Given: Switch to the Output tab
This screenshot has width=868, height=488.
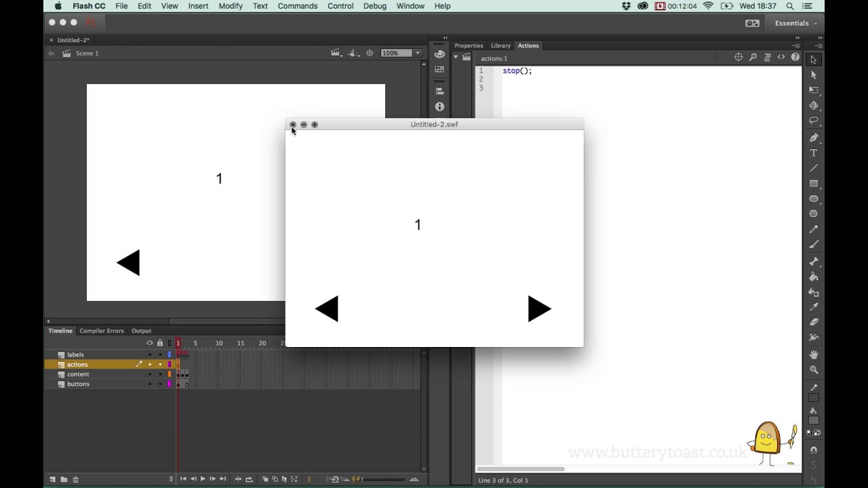Looking at the screenshot, I should pos(141,331).
